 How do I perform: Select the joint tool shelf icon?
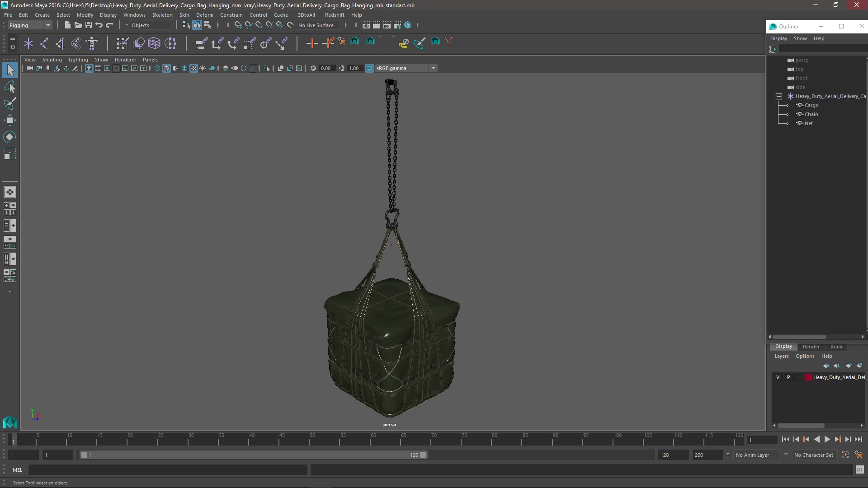pyautogui.click(x=44, y=43)
